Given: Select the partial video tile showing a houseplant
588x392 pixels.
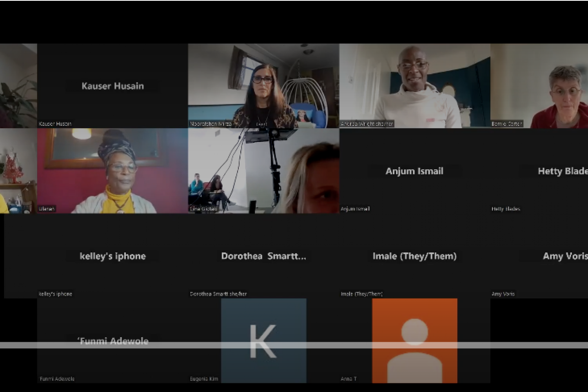Looking at the screenshot, I should click(x=18, y=86).
